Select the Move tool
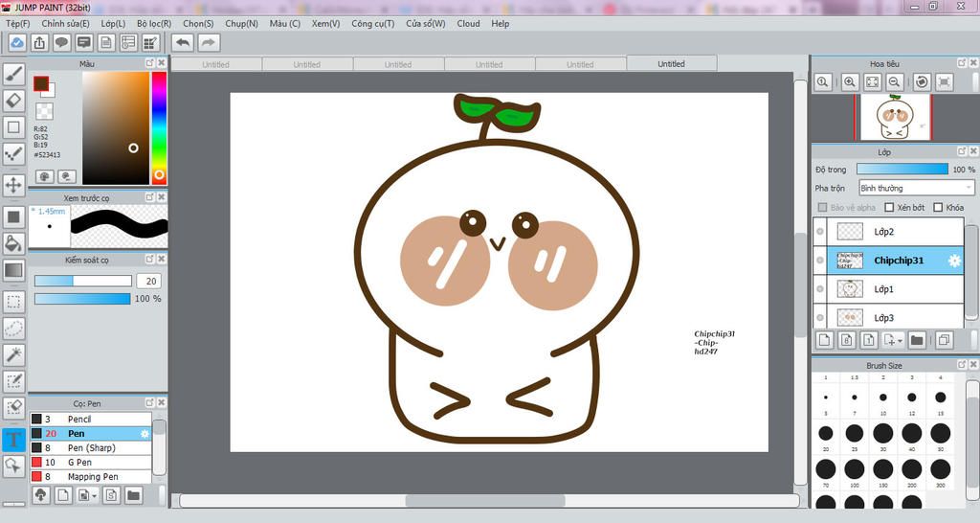The image size is (980, 523). (x=13, y=185)
